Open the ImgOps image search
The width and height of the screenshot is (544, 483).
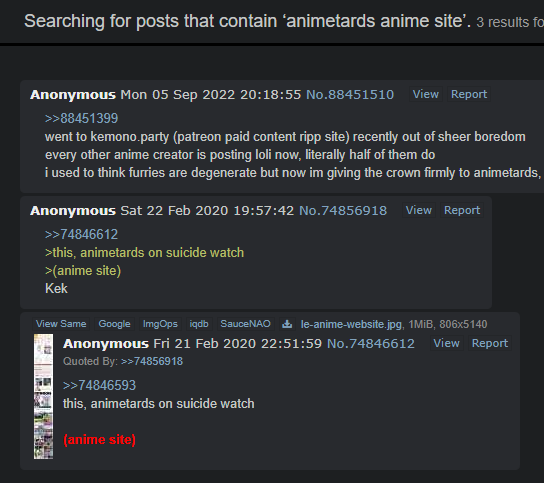[160, 324]
